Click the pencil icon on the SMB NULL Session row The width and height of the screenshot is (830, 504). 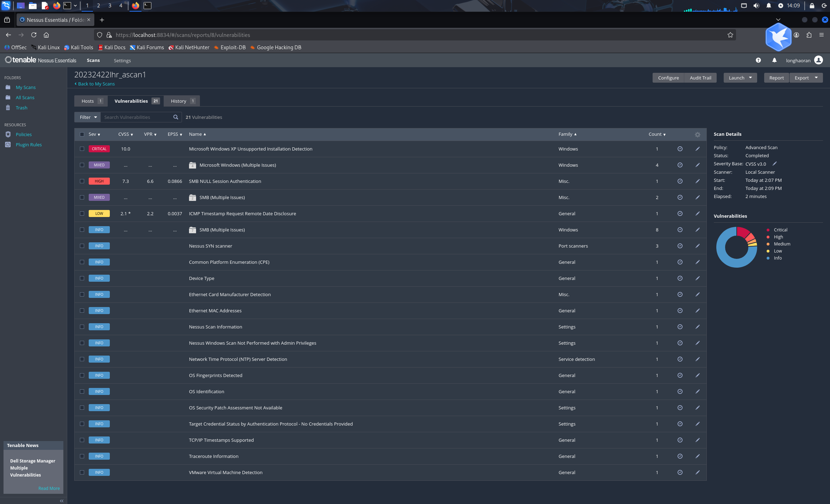(x=697, y=181)
